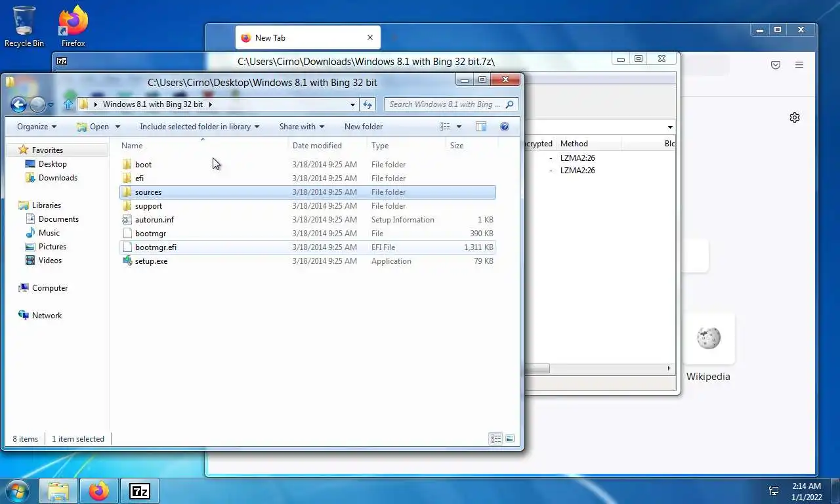This screenshot has height=504, width=840.
Task: Open Firefox hamburger menu
Action: [799, 65]
